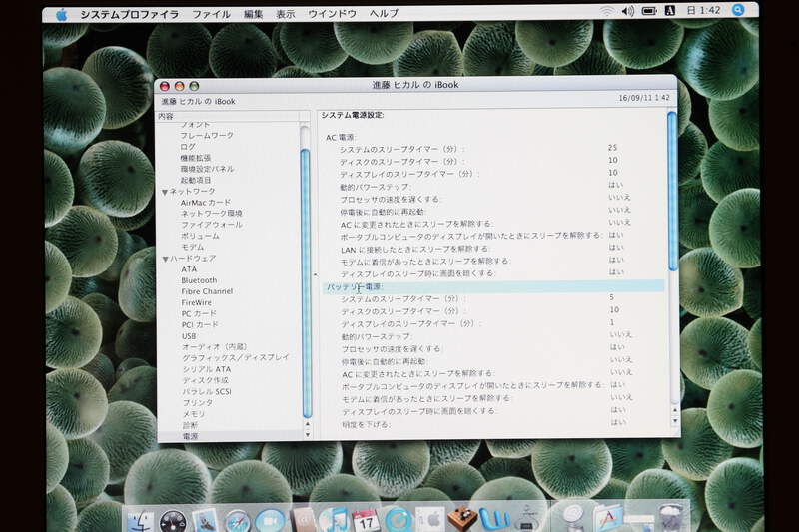799x532 pixels.
Task: Select 起動項目 in the sidebar
Action: [x=196, y=181]
